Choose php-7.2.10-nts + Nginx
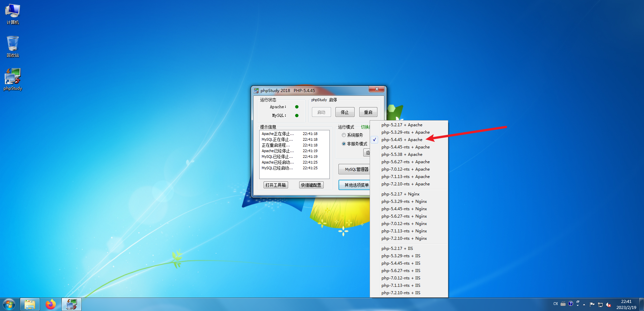 tap(409, 238)
